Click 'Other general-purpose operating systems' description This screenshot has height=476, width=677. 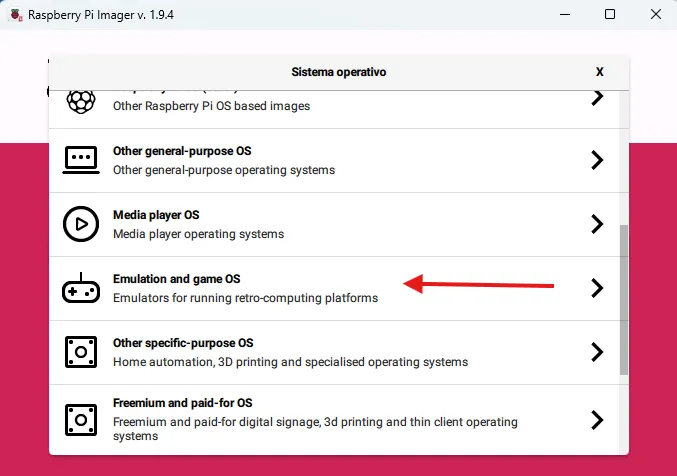(224, 170)
